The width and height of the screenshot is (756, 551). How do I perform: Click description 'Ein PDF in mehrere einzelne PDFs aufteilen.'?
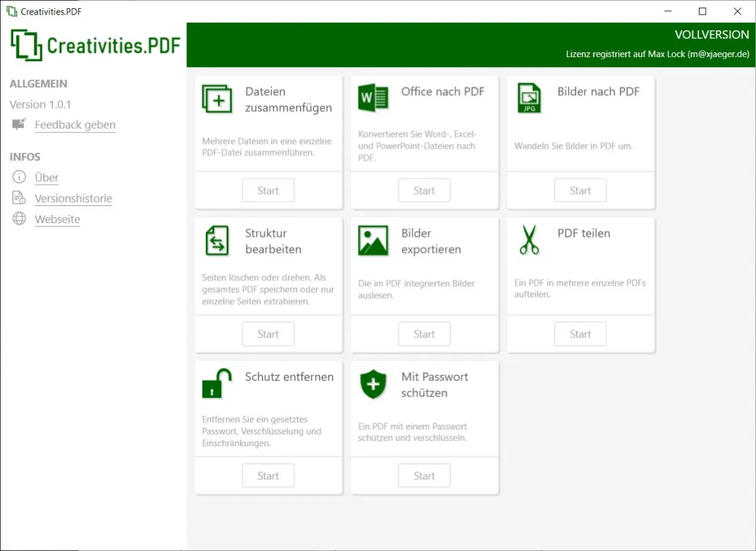(580, 289)
